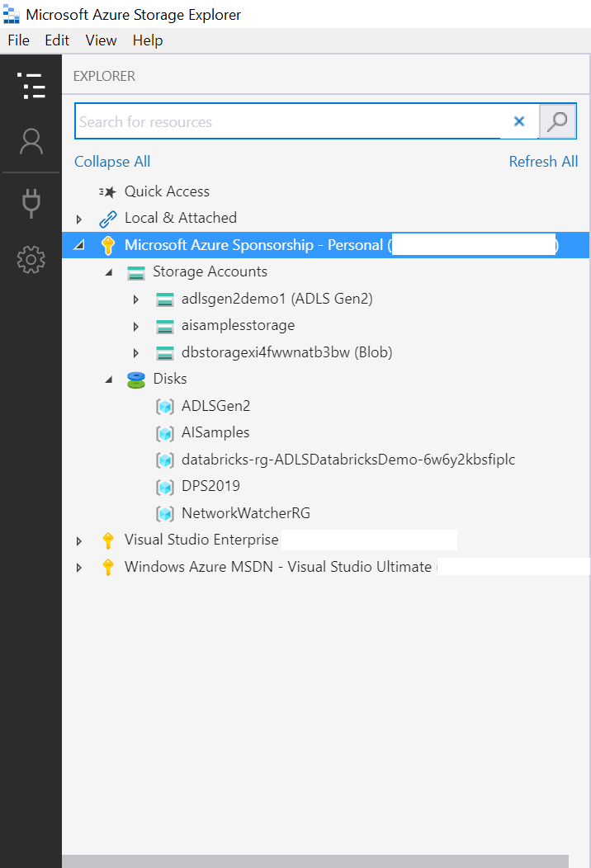The height and width of the screenshot is (868, 591).
Task: Click the Refresh All link
Action: [x=543, y=162]
